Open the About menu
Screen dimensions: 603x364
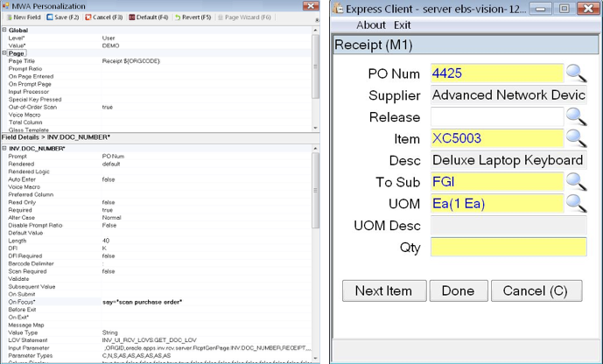(x=371, y=25)
